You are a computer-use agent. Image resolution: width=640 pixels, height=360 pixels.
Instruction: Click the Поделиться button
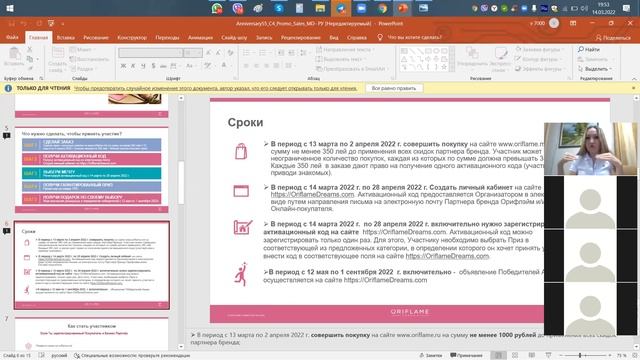coord(613,38)
